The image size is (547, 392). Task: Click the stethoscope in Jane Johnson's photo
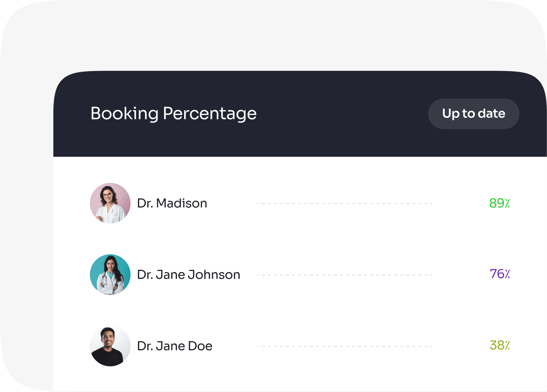tap(105, 280)
